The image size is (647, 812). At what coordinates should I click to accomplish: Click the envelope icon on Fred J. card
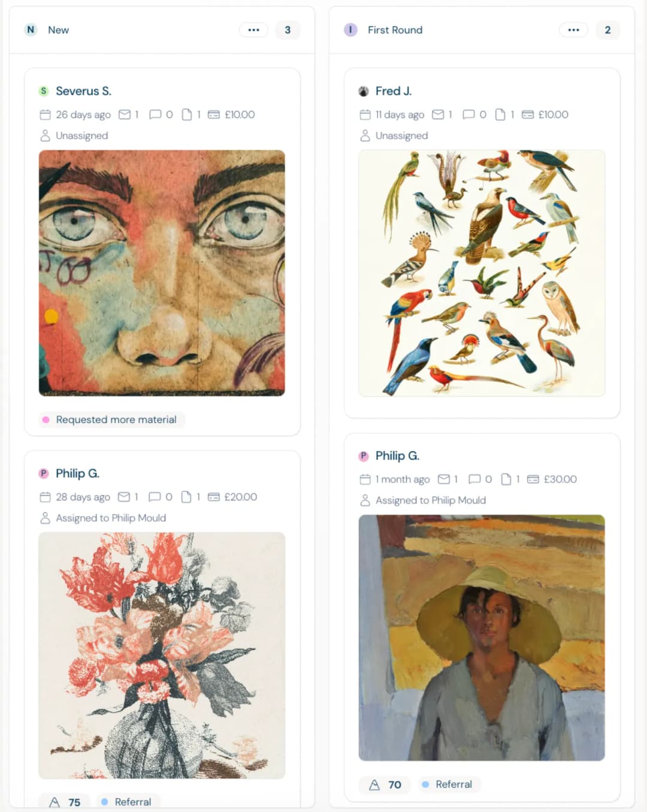pyautogui.click(x=438, y=114)
